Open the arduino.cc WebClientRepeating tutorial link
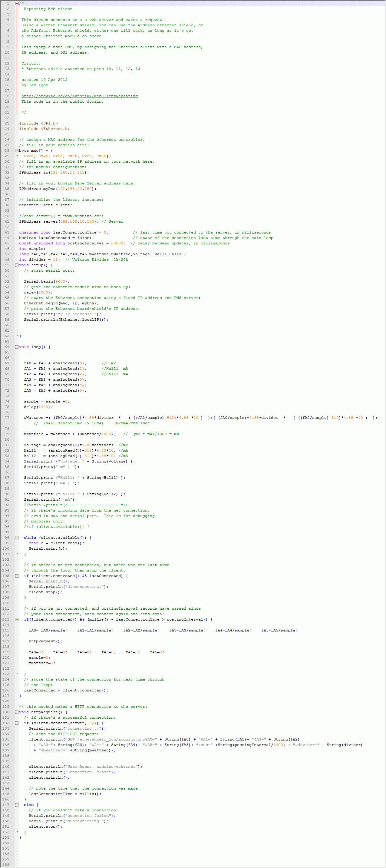Image resolution: width=386 pixels, height=868 pixels. click(80, 96)
